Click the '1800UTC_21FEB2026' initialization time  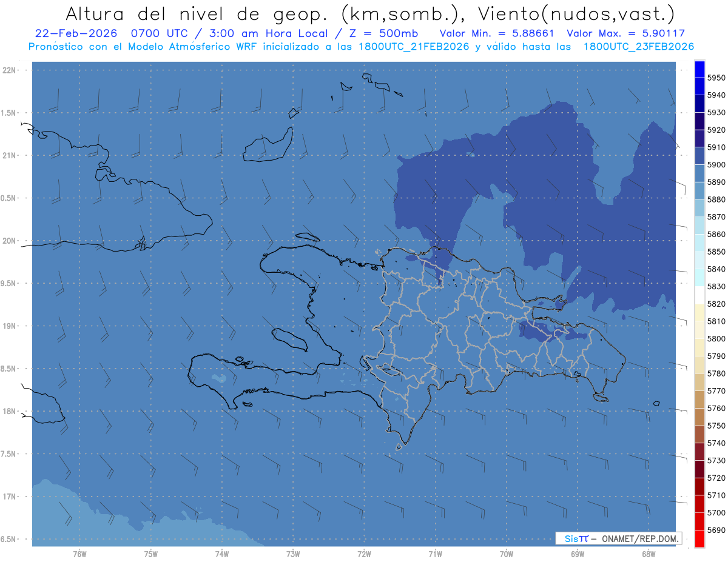point(414,47)
